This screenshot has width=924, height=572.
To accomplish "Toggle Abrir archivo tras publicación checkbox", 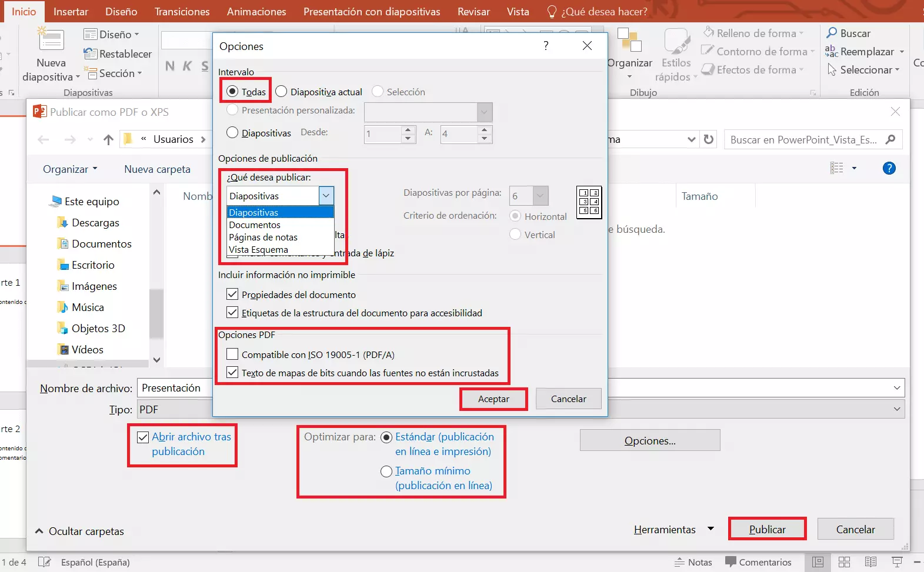I will [x=142, y=437].
